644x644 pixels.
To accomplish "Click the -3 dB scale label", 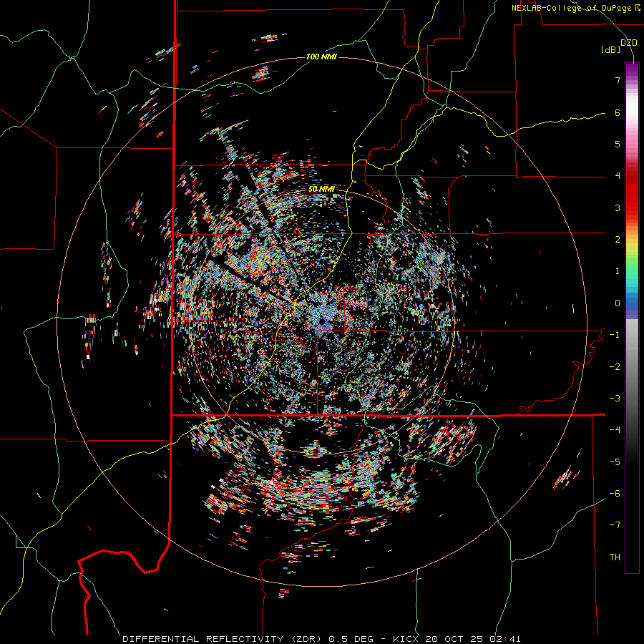I will click(x=615, y=399).
